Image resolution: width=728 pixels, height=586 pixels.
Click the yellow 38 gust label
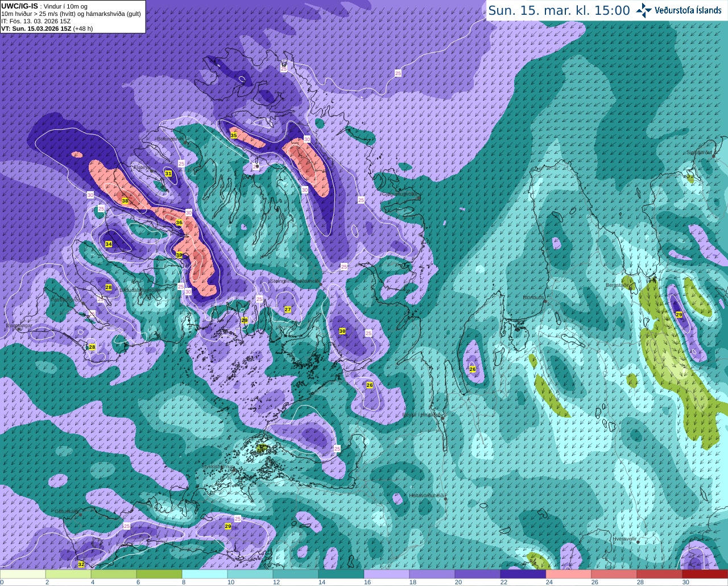(125, 201)
